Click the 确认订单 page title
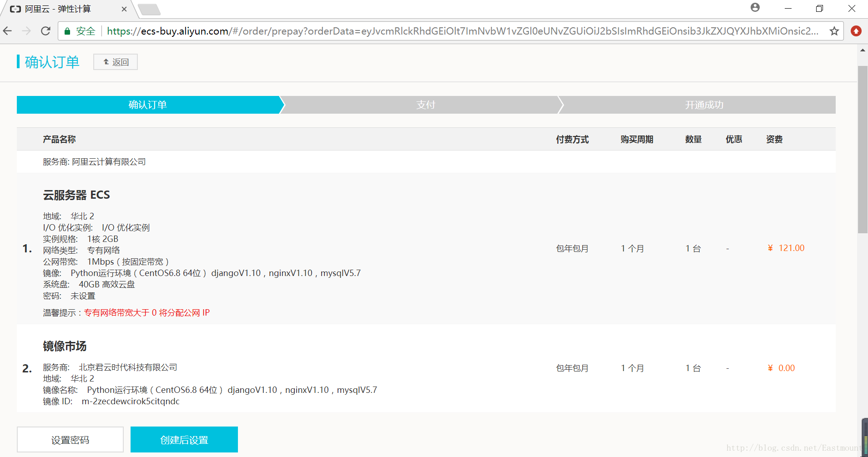Screen dimensions: 868x457 52,62
